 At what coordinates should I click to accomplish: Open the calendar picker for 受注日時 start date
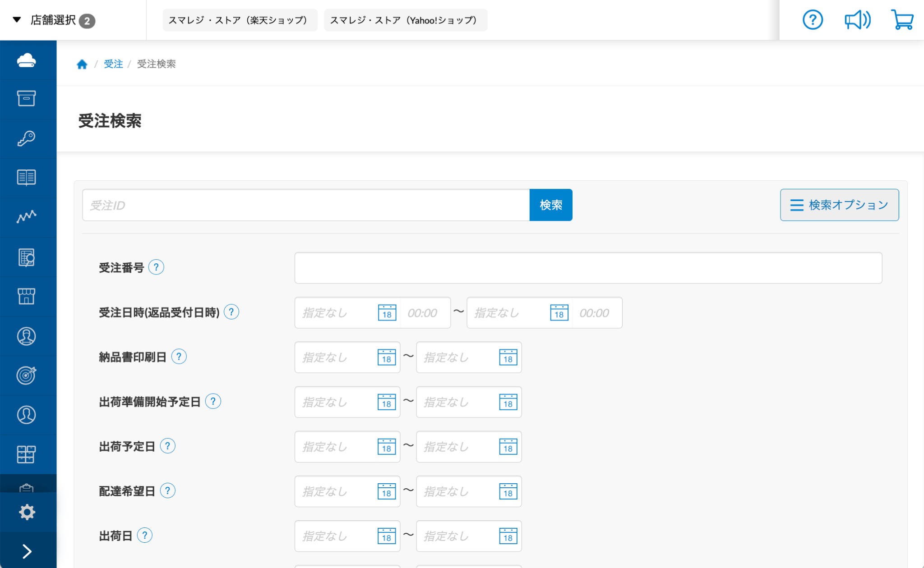pos(386,312)
